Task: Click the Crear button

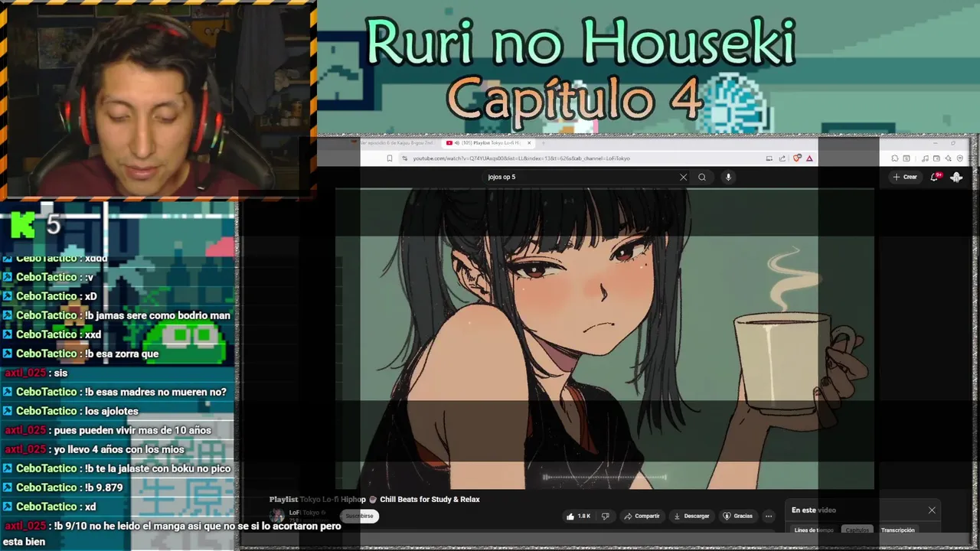Action: 905,177
